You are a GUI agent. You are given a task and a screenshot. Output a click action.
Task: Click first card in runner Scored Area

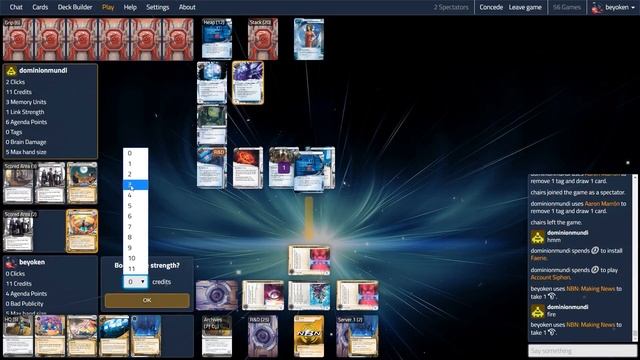[18, 183]
